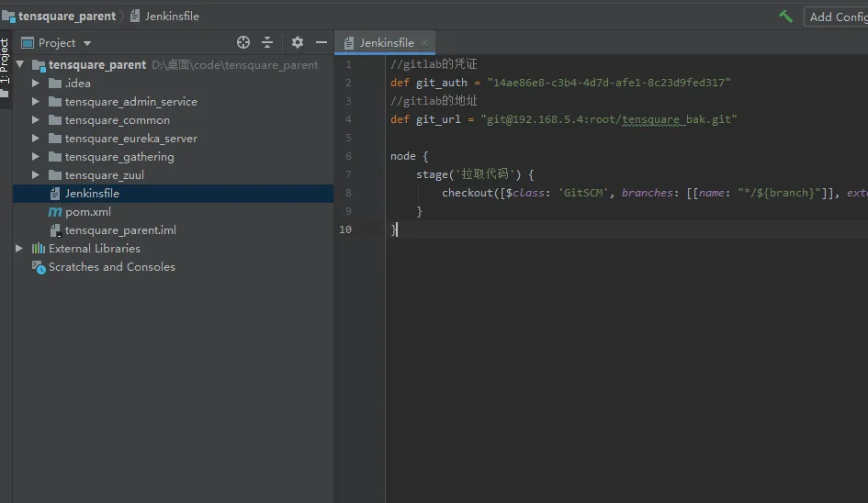Hide the Project tool window with minimize icon
This screenshot has width=868, height=503.
(321, 42)
